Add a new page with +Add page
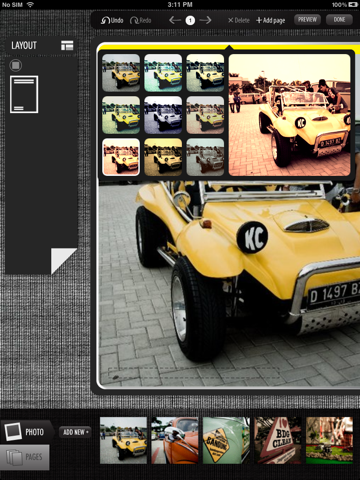 click(x=270, y=21)
